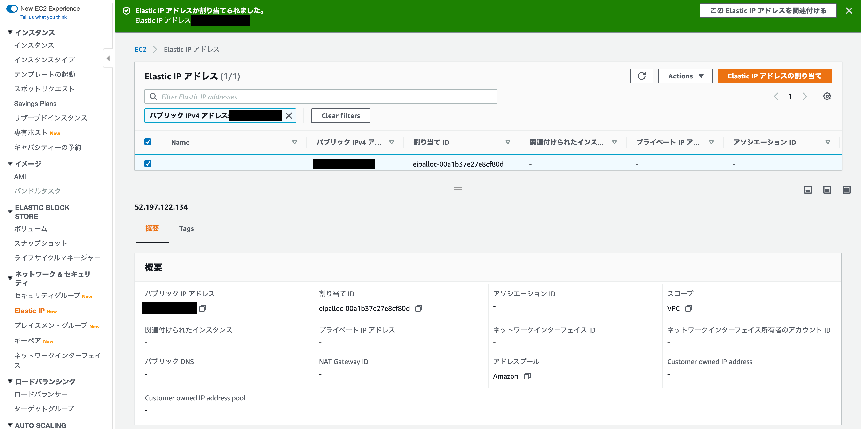This screenshot has width=868, height=440.
Task: Minimize details panel using first layout icon
Action: (808, 190)
